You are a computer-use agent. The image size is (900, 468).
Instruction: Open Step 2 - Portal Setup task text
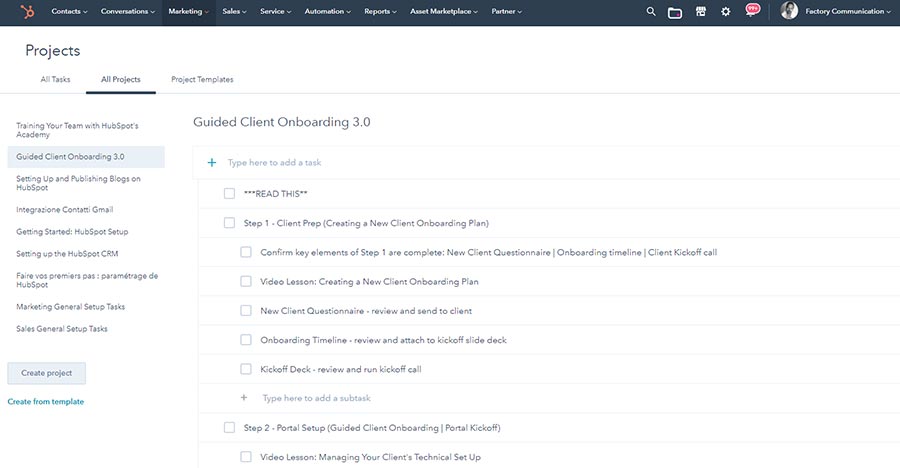372,427
